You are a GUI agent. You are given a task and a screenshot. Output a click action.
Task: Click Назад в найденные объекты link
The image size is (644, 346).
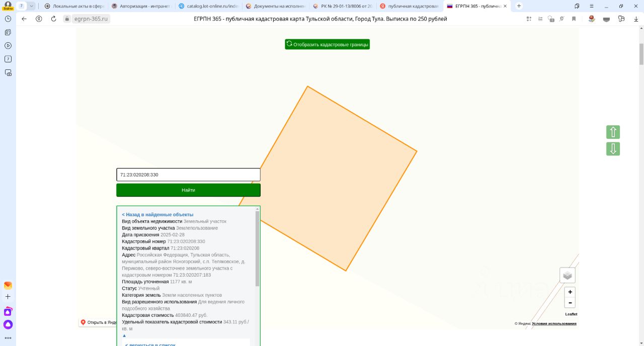(x=157, y=214)
